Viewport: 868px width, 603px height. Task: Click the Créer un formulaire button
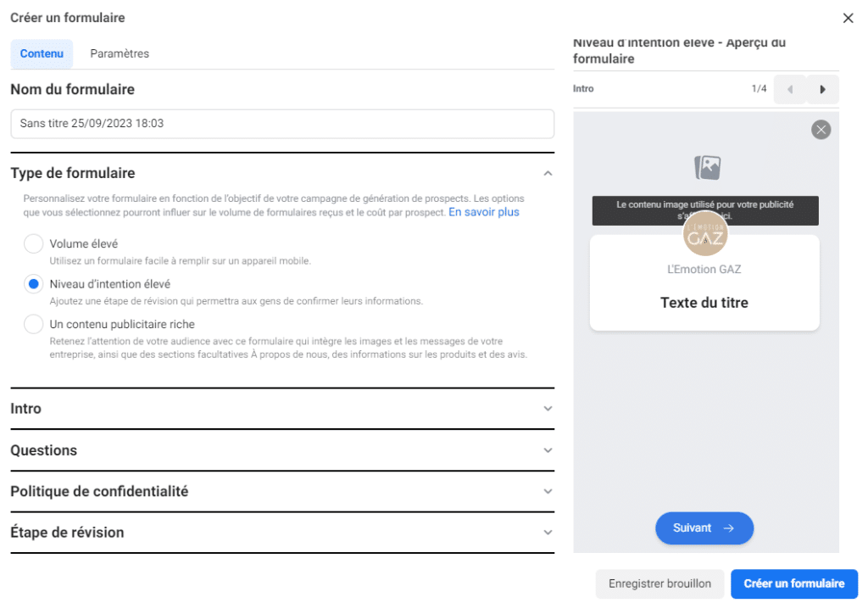tap(793, 583)
